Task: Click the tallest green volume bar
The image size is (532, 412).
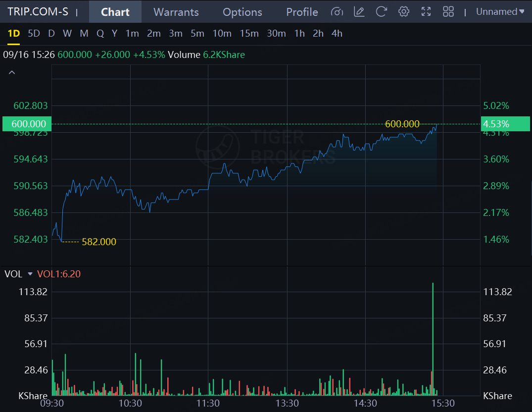Action: pyautogui.click(x=433, y=339)
